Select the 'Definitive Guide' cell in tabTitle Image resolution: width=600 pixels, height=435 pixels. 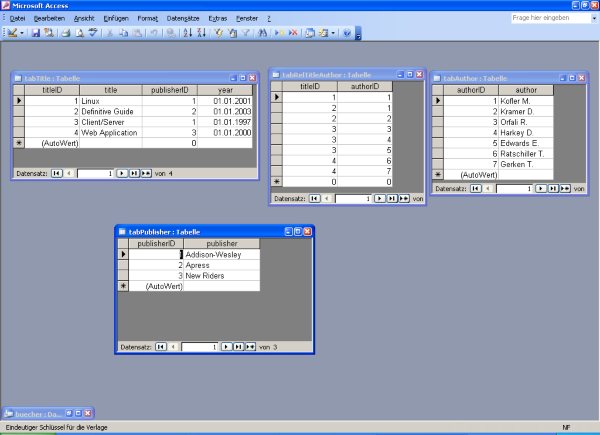(x=110, y=111)
